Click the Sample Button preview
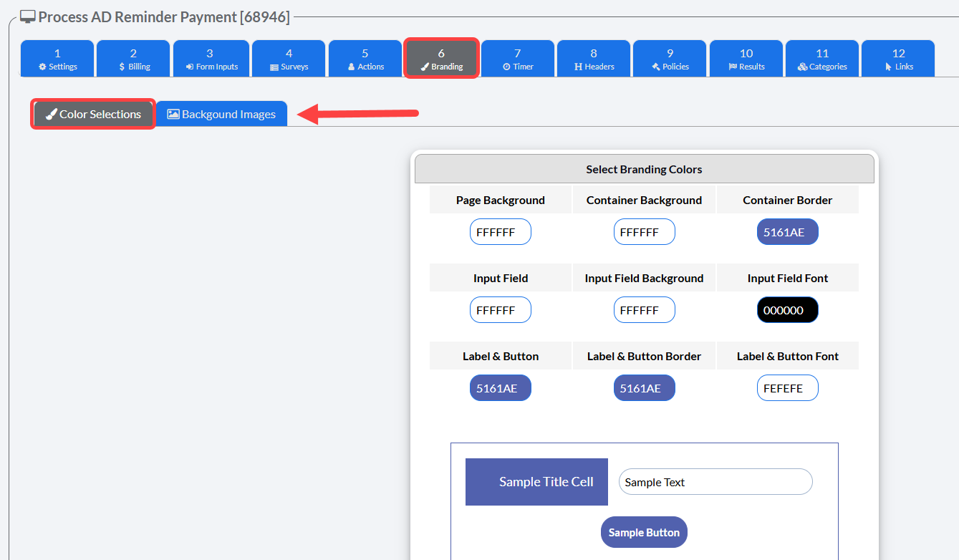Screen dimensions: 959x560 tap(644, 532)
